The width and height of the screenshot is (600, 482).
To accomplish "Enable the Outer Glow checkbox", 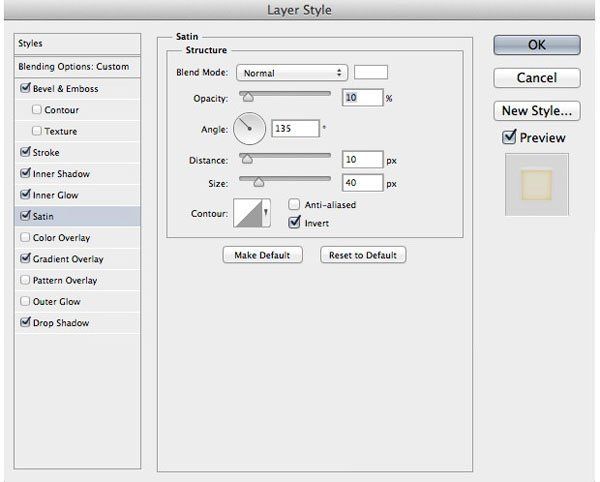I will pos(25,301).
